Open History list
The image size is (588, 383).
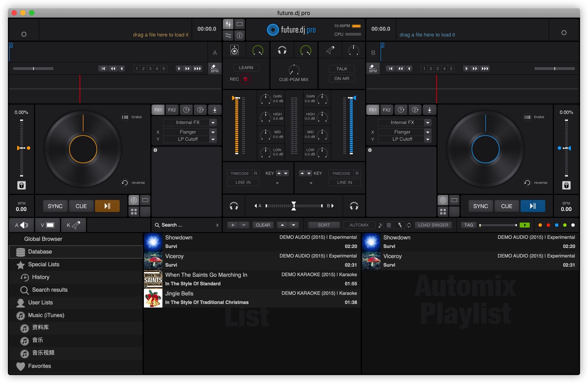click(76, 277)
